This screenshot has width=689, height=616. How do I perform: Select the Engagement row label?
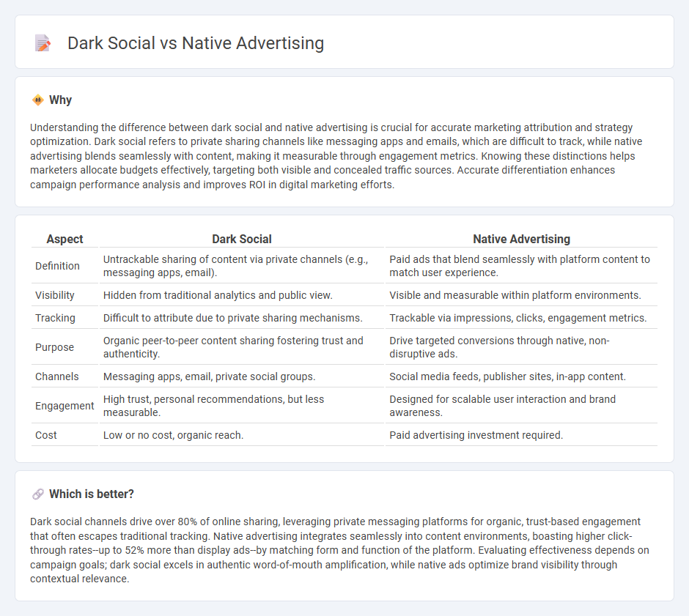click(65, 406)
